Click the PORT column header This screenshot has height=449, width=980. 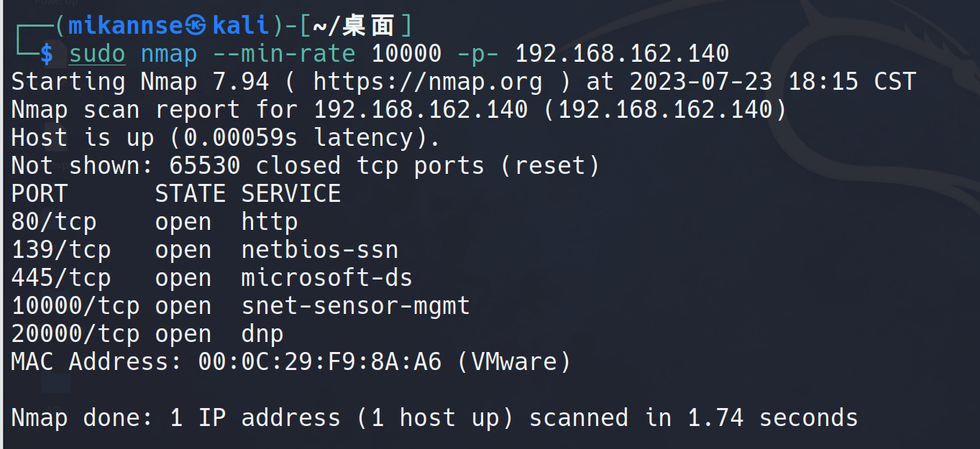39,194
